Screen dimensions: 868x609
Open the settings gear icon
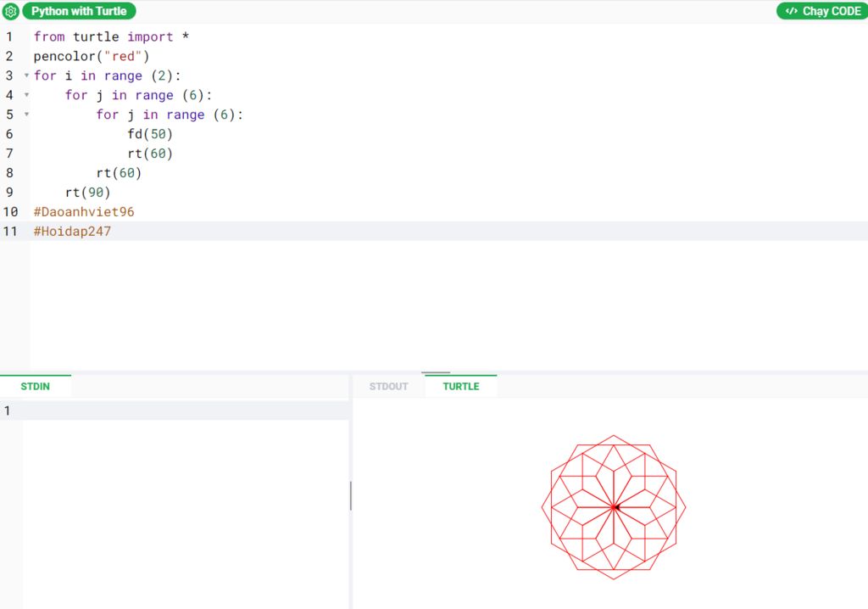pos(10,11)
